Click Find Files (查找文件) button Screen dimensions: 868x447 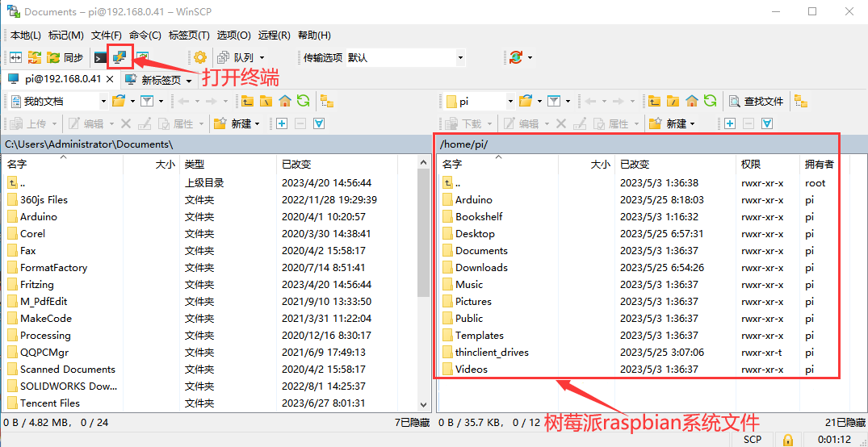click(x=756, y=101)
